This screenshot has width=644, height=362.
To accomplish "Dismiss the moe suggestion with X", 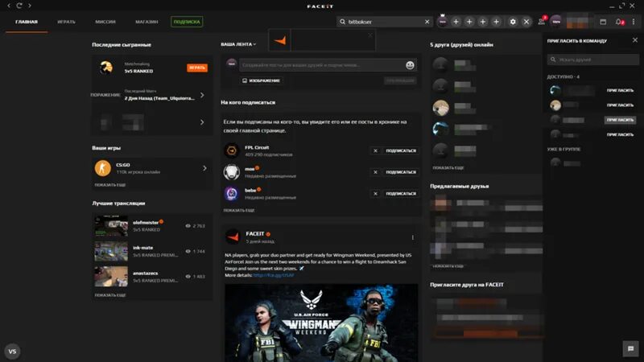I will point(375,172).
